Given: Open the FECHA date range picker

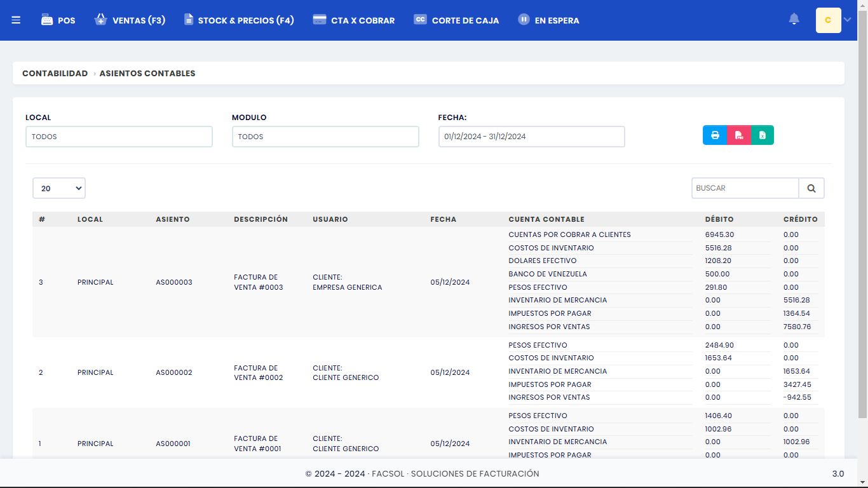Looking at the screenshot, I should tap(531, 137).
